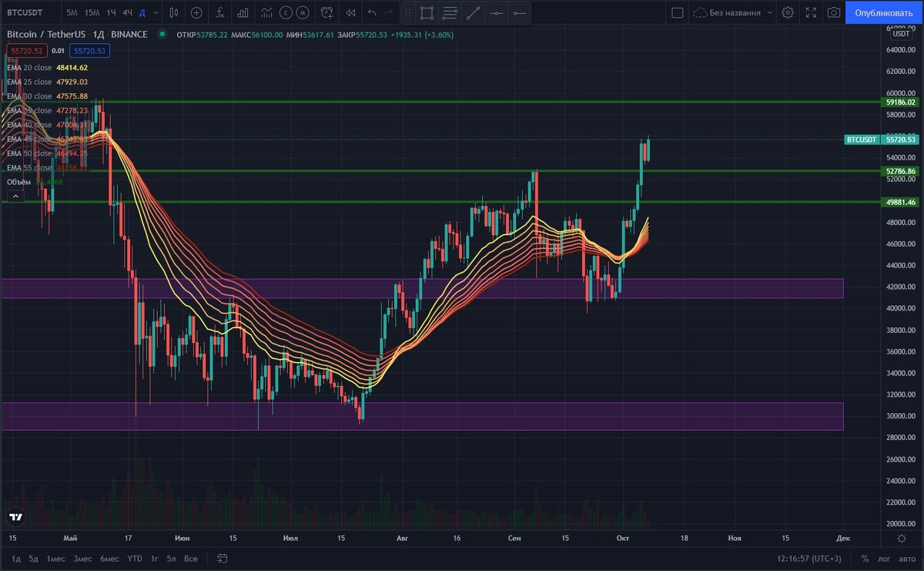924x571 pixels.
Task: Open the chart layout square selector
Action: click(677, 12)
